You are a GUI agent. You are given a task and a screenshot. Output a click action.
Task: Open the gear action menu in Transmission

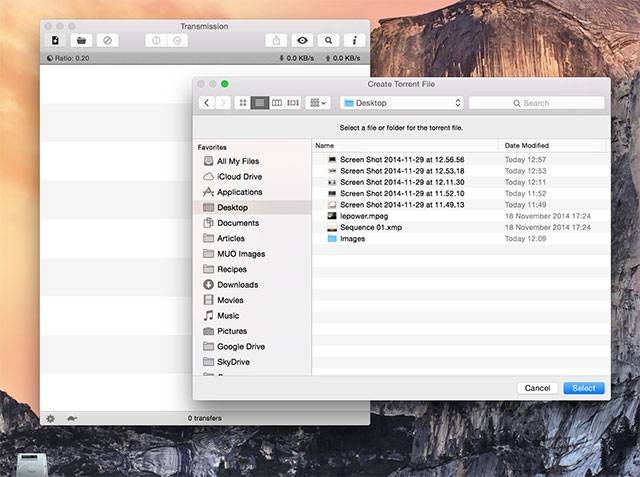point(51,418)
